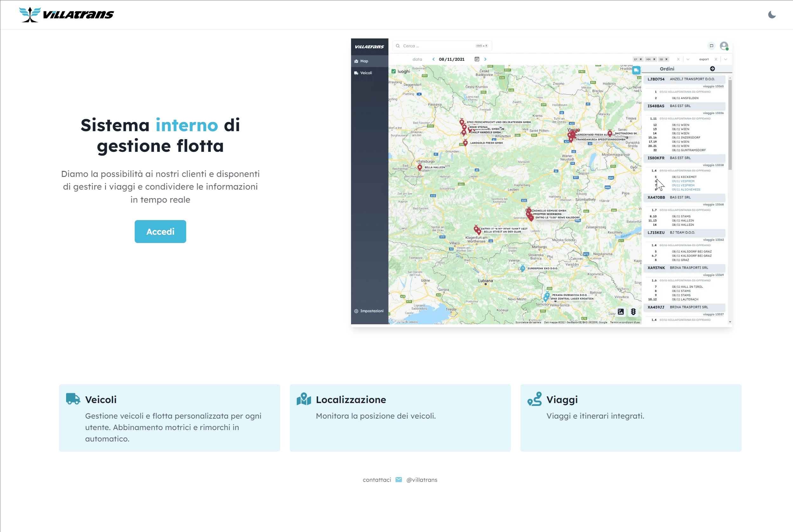
Task: Open the Veicoli sidebar item
Action: [365, 73]
